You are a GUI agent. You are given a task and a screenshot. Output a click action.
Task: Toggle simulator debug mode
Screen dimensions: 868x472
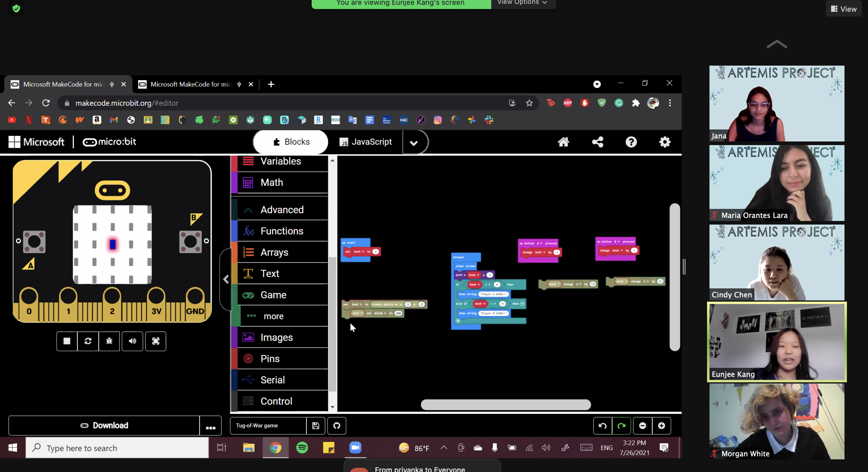(x=109, y=341)
